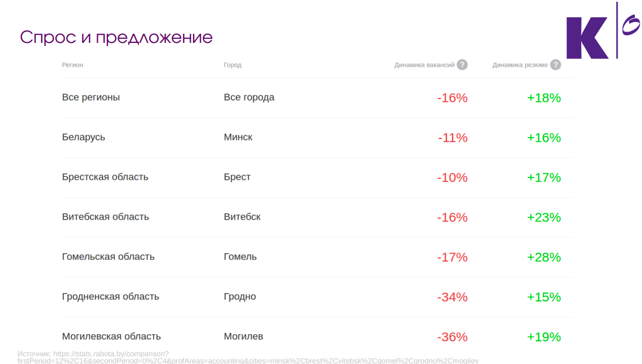The width and height of the screenshot is (642, 364).
Task: Click the Спрос и предложение title
Action: point(116,37)
